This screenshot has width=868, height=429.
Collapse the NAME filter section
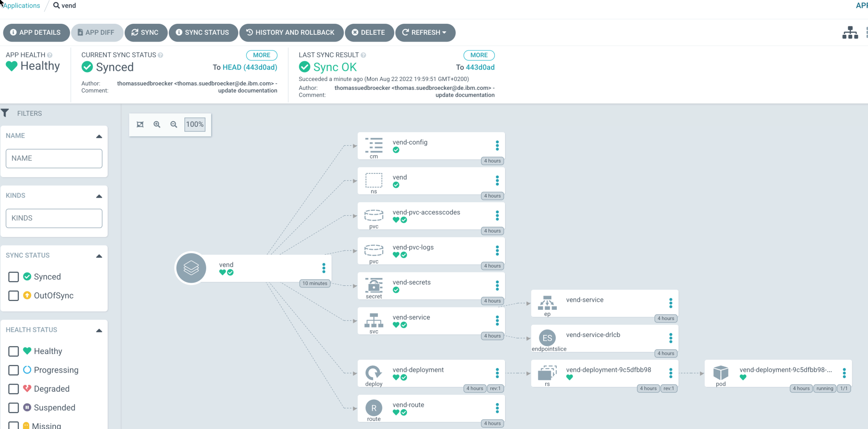point(99,136)
